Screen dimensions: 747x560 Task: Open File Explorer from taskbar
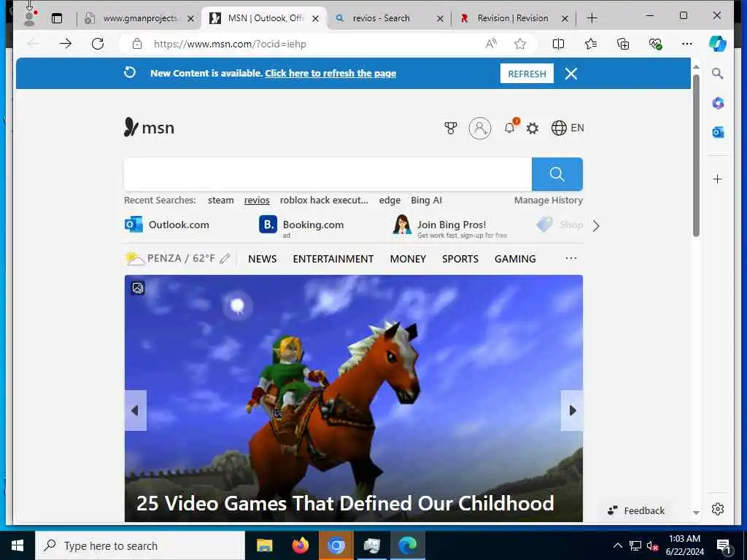click(264, 545)
